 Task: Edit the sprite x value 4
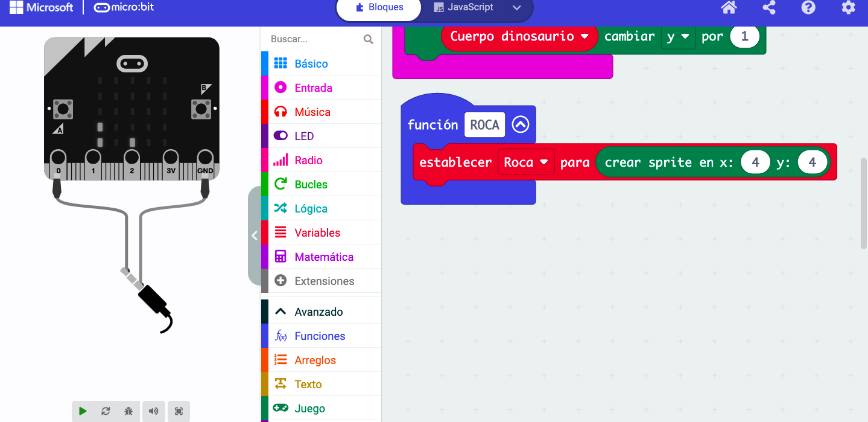coord(755,162)
